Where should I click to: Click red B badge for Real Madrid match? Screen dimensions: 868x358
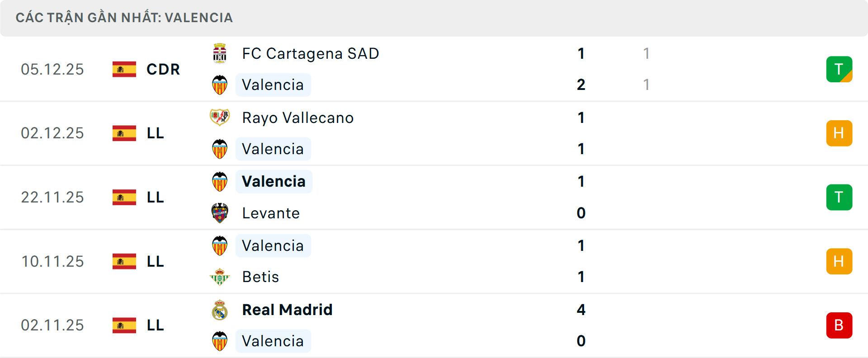pyautogui.click(x=839, y=325)
